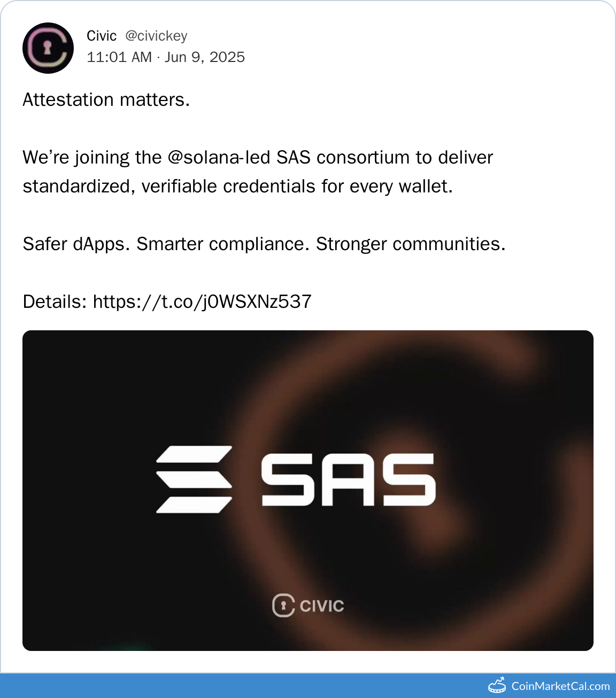The width and height of the screenshot is (616, 698).
Task: Click the "Attestation matters." text
Action: click(x=106, y=100)
